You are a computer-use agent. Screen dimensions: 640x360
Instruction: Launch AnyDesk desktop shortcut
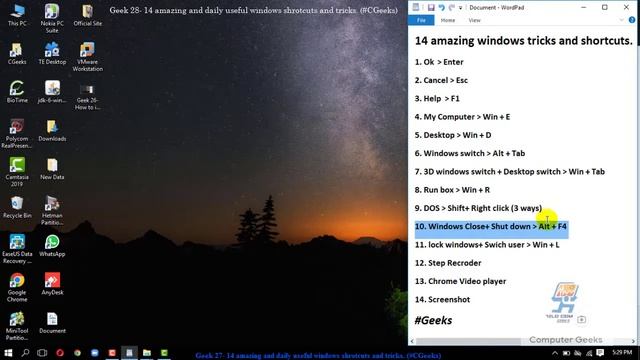coord(52,284)
